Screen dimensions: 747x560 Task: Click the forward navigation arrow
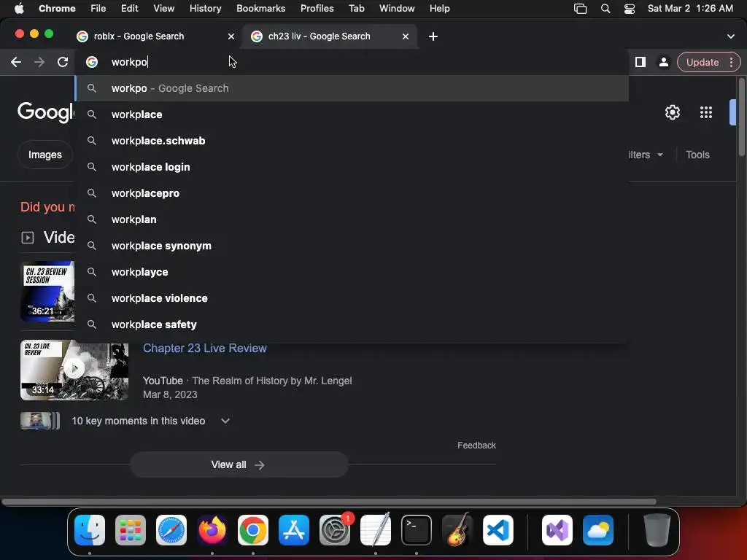[x=39, y=62]
